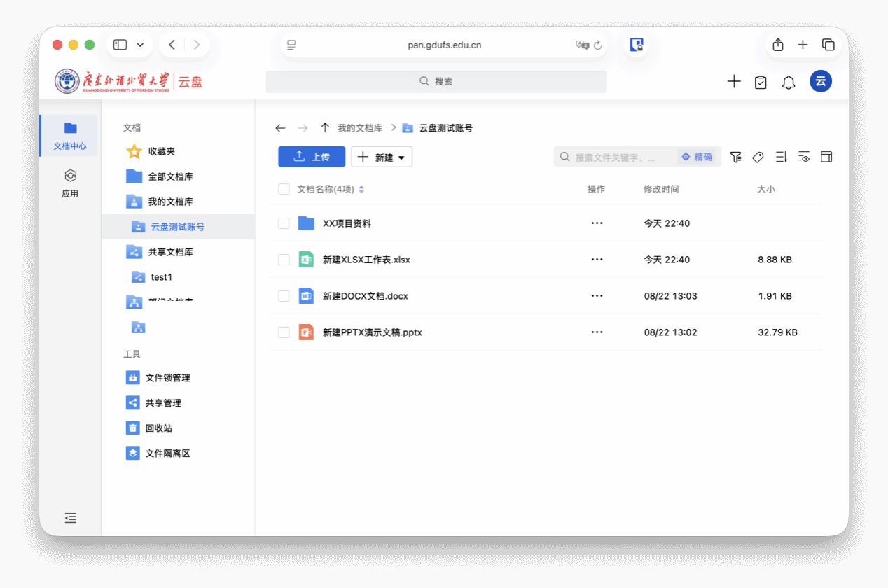This screenshot has width=888, height=588.
Task: Click the 上传 button
Action: point(312,157)
